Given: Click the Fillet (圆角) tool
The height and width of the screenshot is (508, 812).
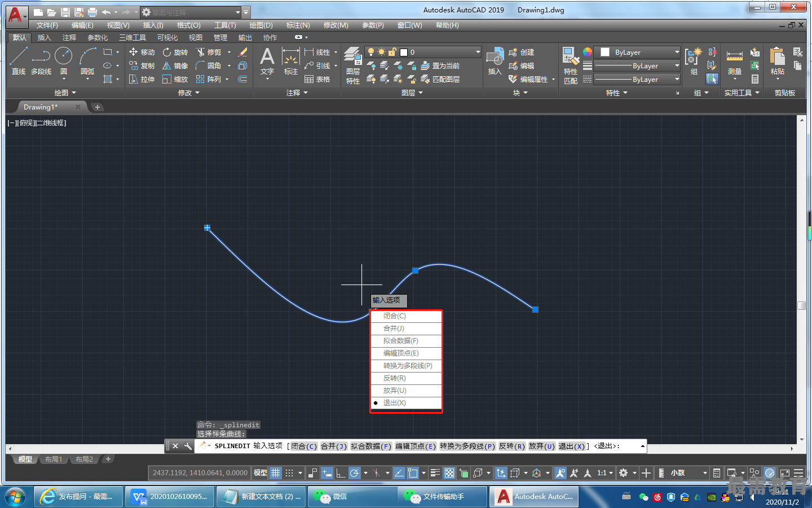Looking at the screenshot, I should coord(208,65).
